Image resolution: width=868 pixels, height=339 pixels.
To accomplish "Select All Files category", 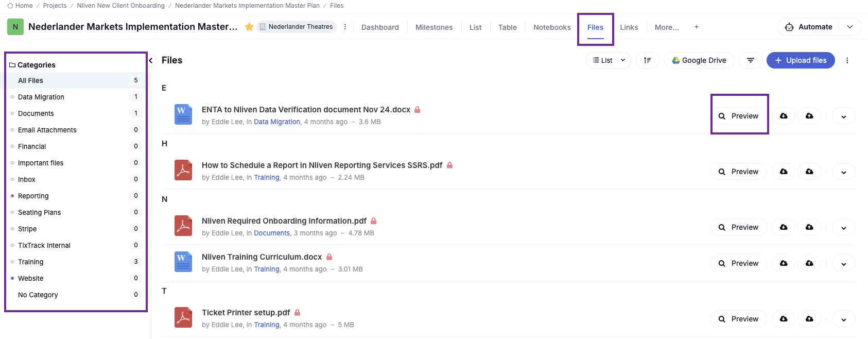I will [x=75, y=80].
